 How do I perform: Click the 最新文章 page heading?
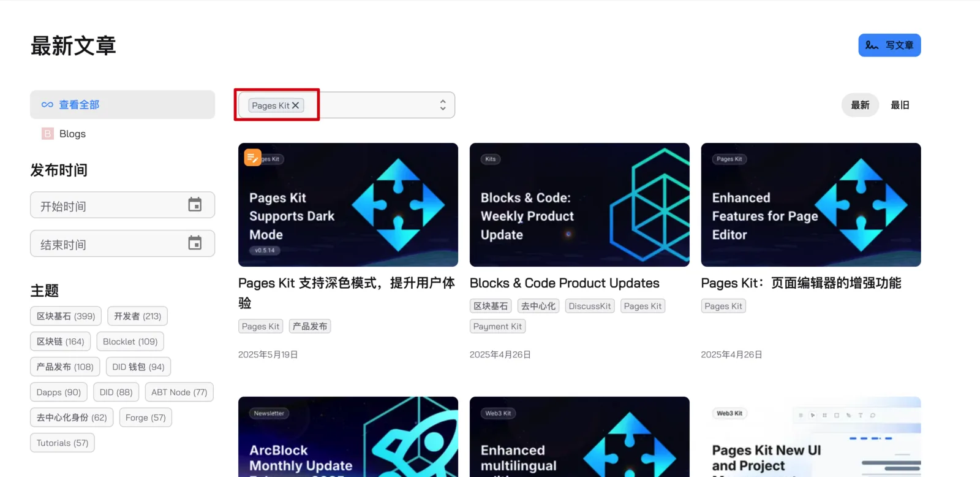click(73, 46)
